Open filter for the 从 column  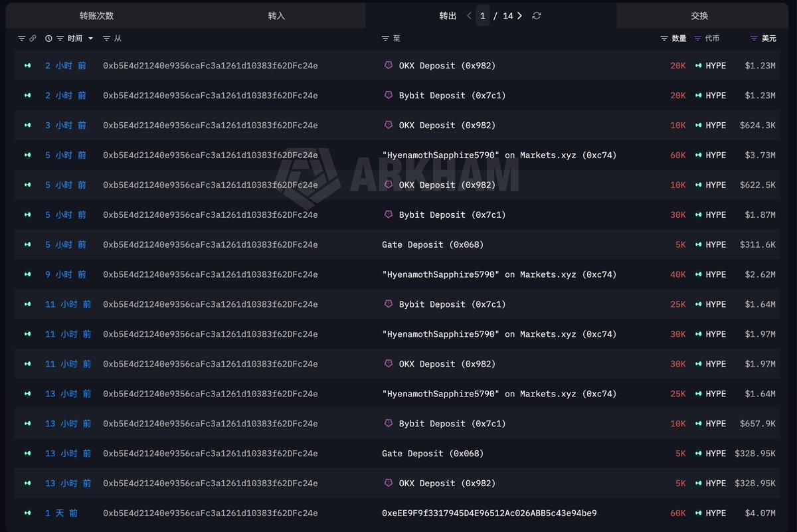106,39
